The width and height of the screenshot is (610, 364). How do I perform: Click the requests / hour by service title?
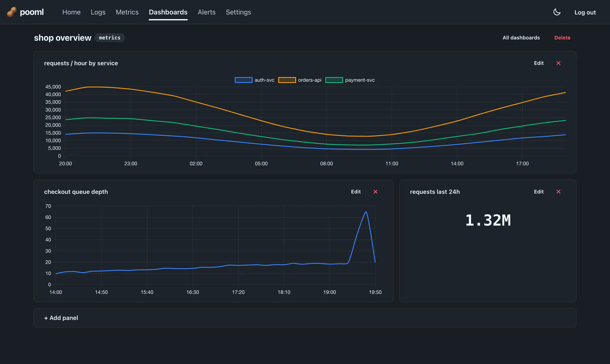point(81,63)
